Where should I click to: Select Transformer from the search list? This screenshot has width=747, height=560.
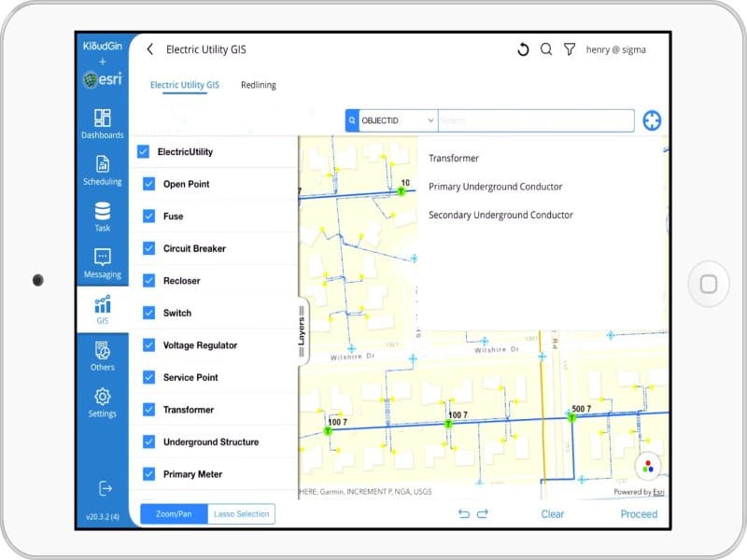[454, 158]
